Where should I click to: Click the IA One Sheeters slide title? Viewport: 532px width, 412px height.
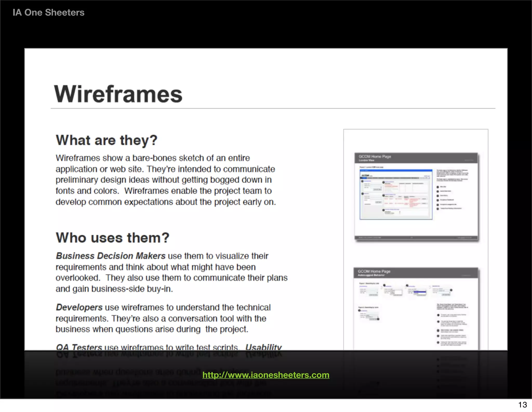pos(49,12)
